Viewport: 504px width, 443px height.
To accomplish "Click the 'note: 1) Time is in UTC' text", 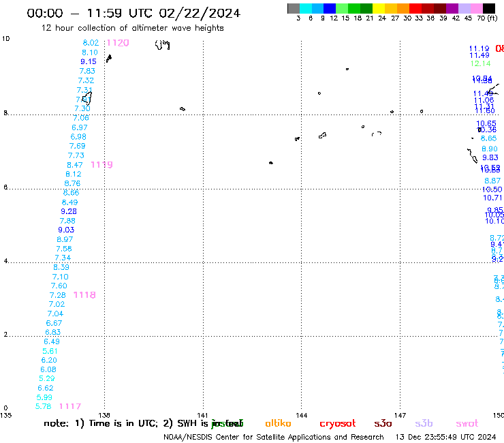I will (101, 423).
